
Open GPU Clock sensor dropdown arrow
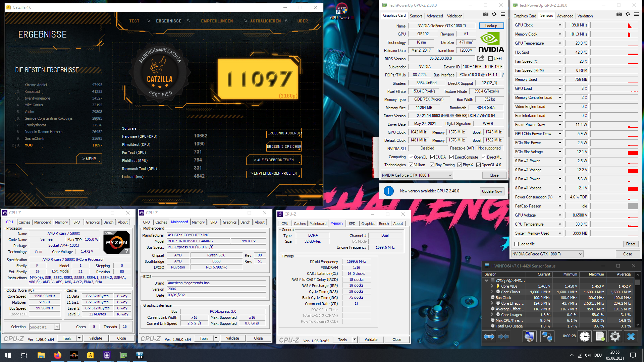(x=560, y=25)
